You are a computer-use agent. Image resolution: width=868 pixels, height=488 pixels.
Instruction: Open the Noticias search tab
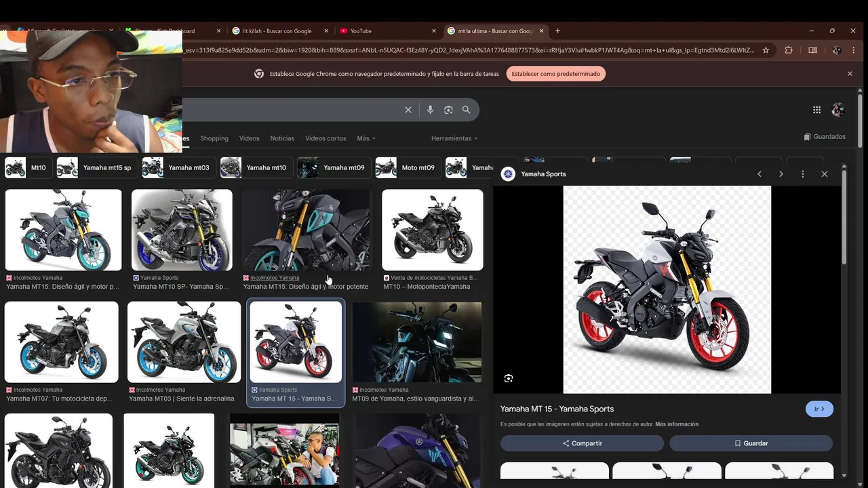[282, 138]
